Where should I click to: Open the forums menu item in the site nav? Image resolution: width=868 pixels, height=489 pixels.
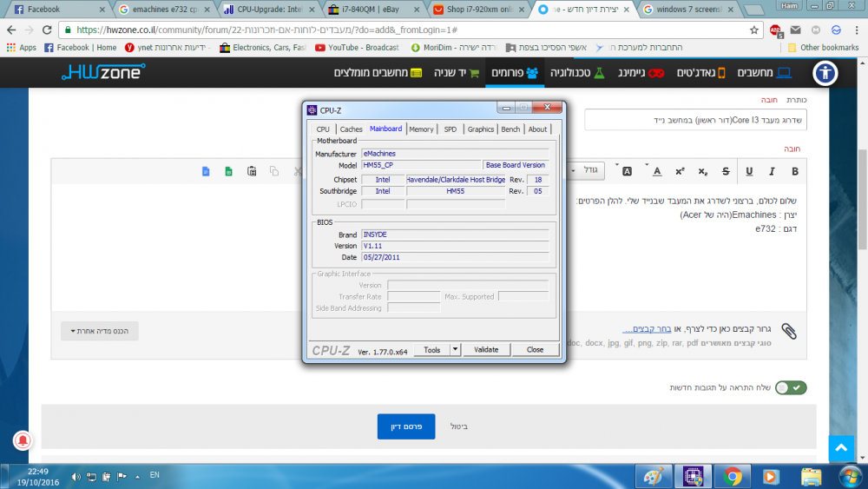[515, 73]
